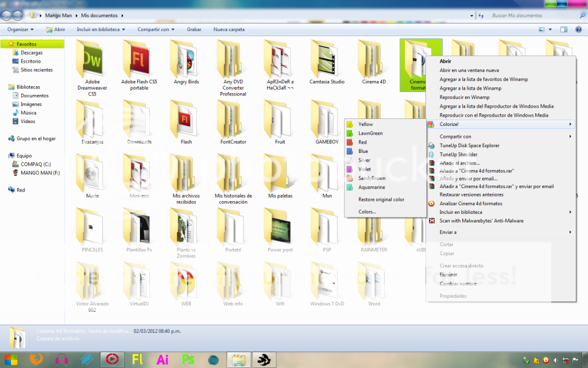Expand the Enviar a submenu
Image resolution: width=588 pixels, height=368 pixels.
point(448,232)
